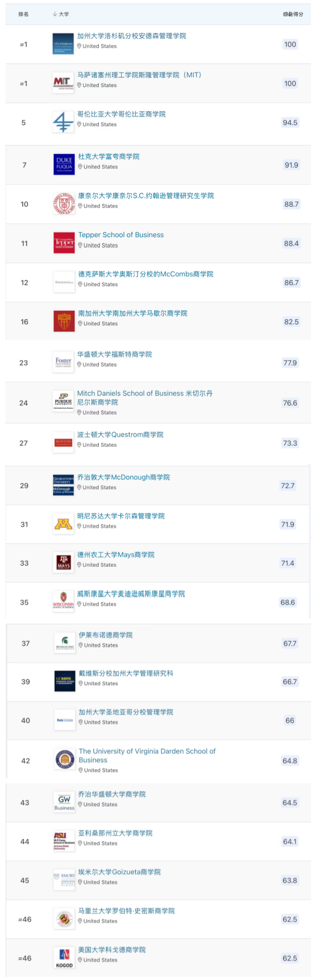Image resolution: width=317 pixels, height=980 pixels.
Task: Click the Michigan State Spartan logo
Action: (x=65, y=643)
